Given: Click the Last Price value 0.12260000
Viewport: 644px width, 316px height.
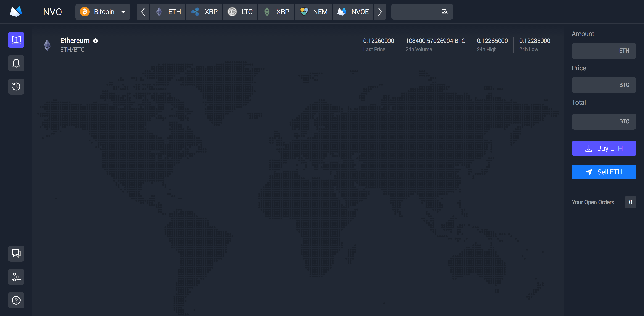Looking at the screenshot, I should tap(378, 41).
